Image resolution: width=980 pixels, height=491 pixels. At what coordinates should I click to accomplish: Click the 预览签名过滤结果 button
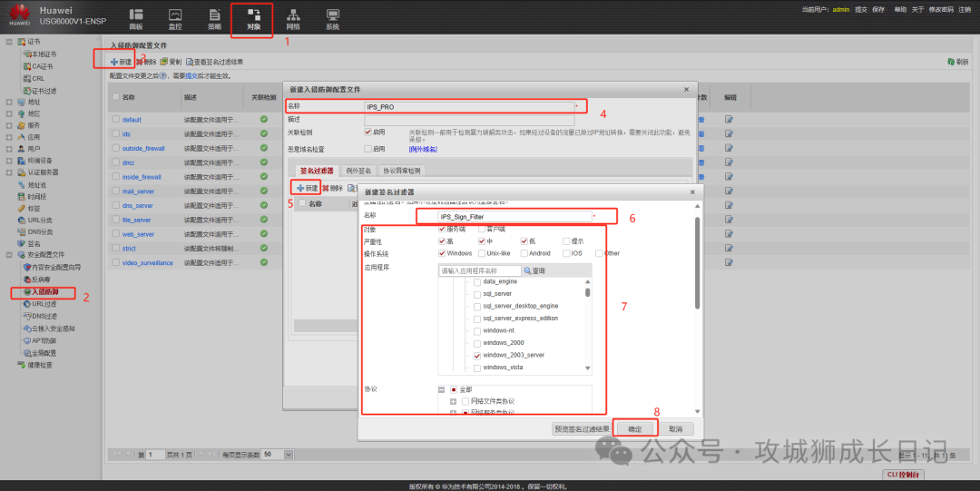pos(581,428)
